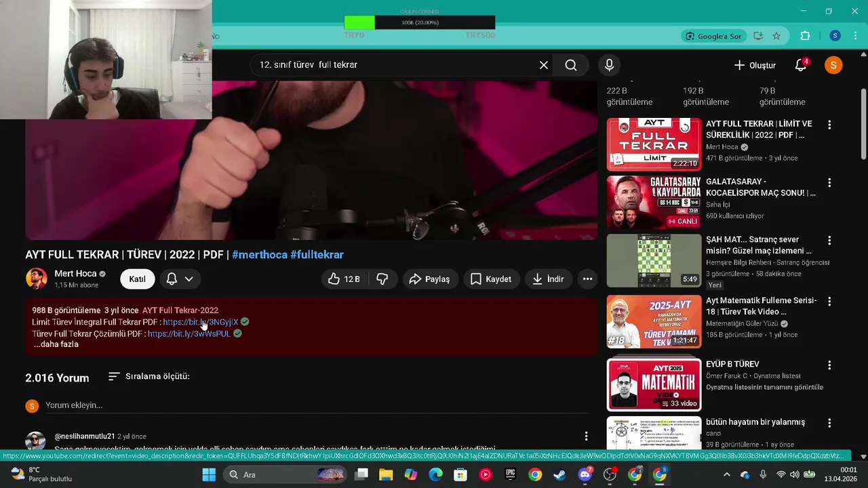Open bit.ly/3wWsPUL PDF link

click(x=189, y=333)
